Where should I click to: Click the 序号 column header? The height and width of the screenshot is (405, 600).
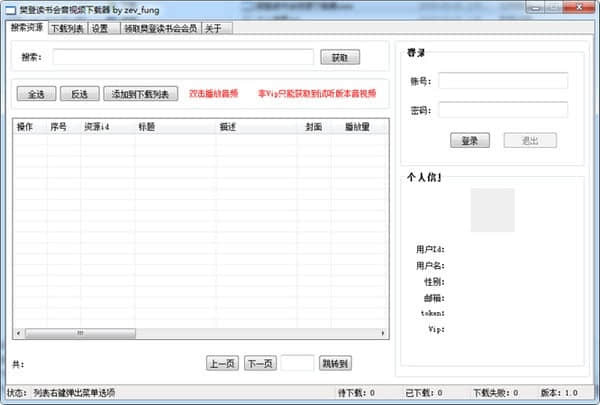pos(64,127)
